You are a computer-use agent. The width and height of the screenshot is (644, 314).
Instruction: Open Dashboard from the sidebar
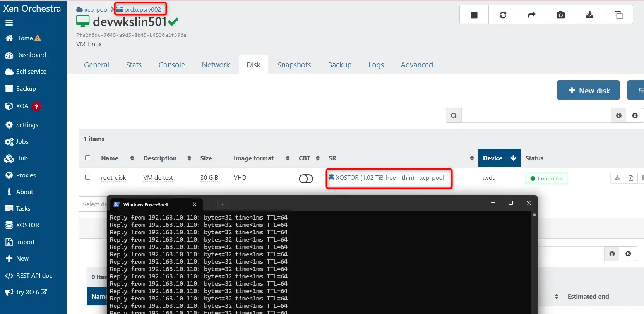click(26, 55)
